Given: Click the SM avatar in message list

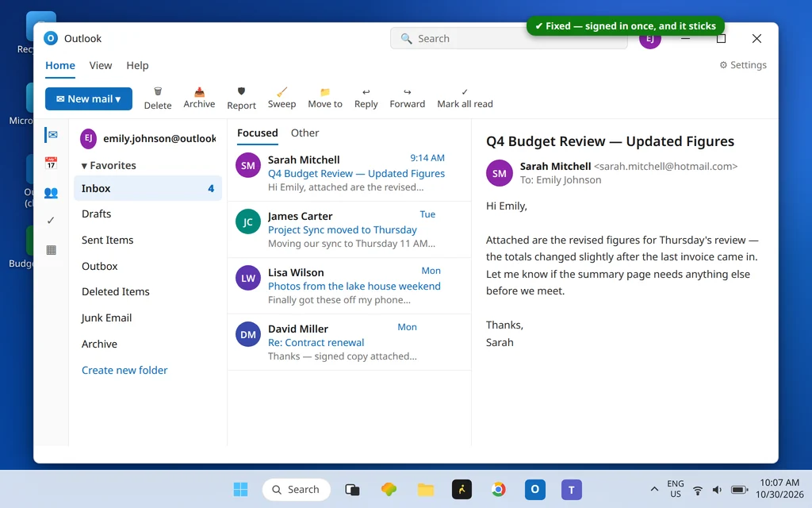Looking at the screenshot, I should [248, 165].
